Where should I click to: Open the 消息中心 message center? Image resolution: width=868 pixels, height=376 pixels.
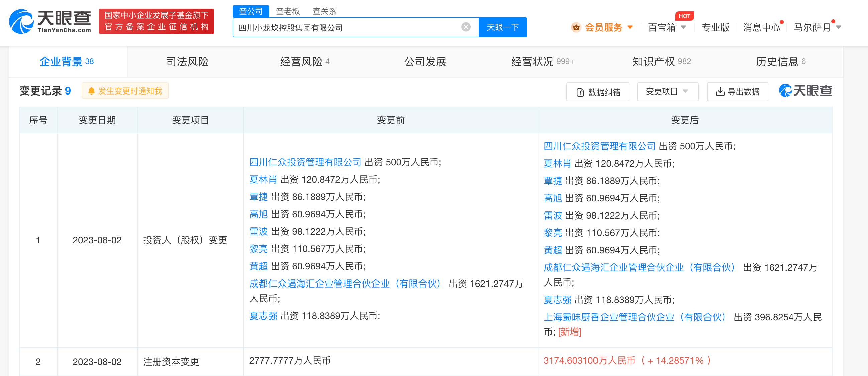point(761,28)
